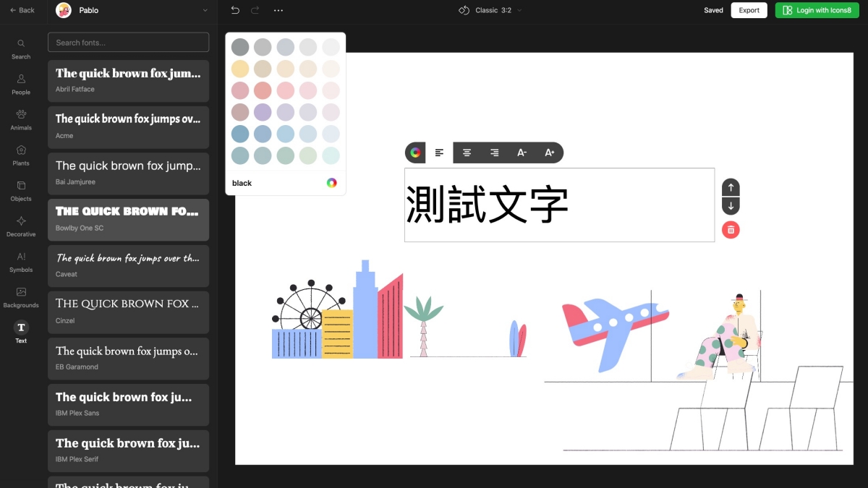
Task: Select the ferris wheel city illustration
Action: pos(337,309)
